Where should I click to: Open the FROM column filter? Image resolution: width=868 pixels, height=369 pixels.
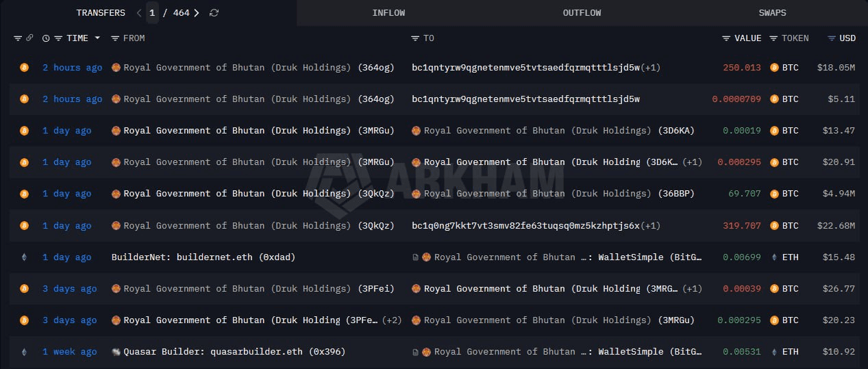(115, 38)
